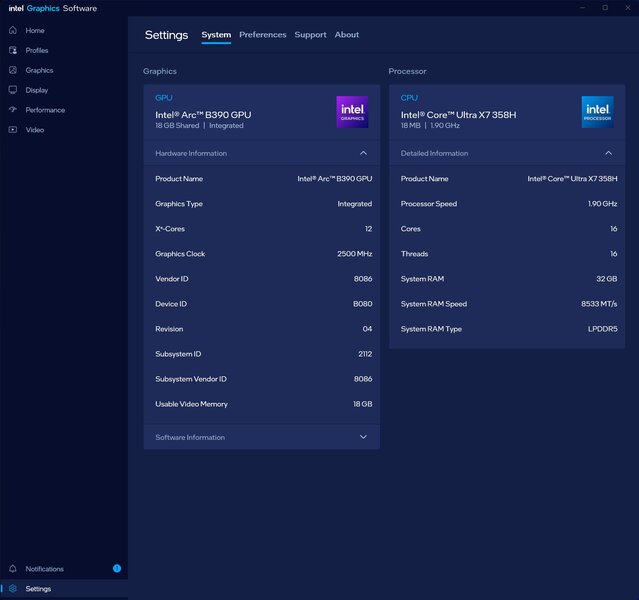Minimize the Intel Graphics Software window

(x=583, y=8)
